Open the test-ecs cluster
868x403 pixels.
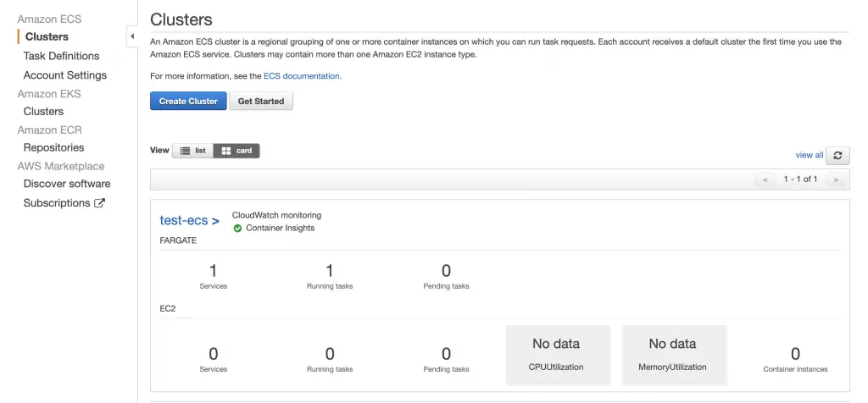(189, 220)
